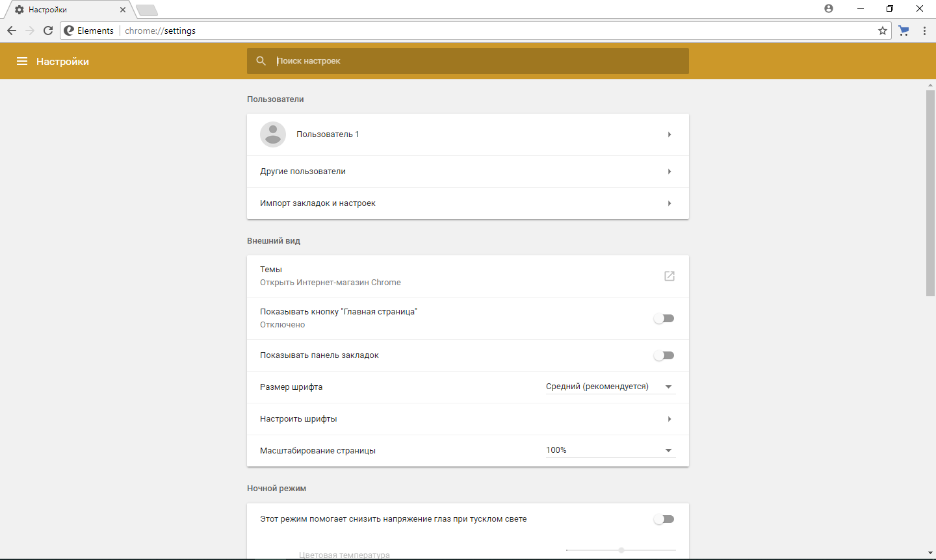Click the shopping cart extension icon
The image size is (936, 560).
click(903, 30)
